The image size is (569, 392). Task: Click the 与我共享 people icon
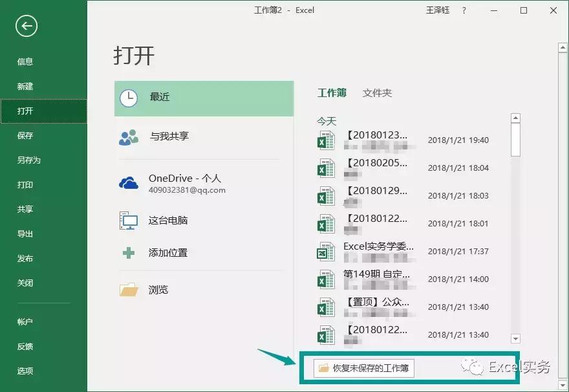(129, 136)
